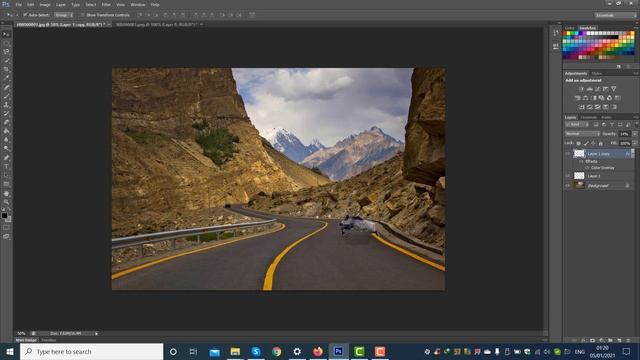Open the layer Kind filter dropdown

click(x=577, y=124)
